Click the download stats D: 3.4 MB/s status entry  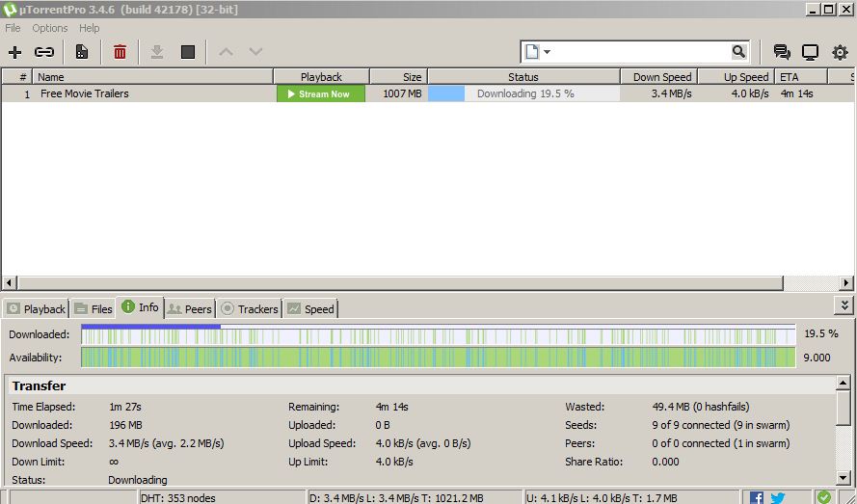(396, 498)
